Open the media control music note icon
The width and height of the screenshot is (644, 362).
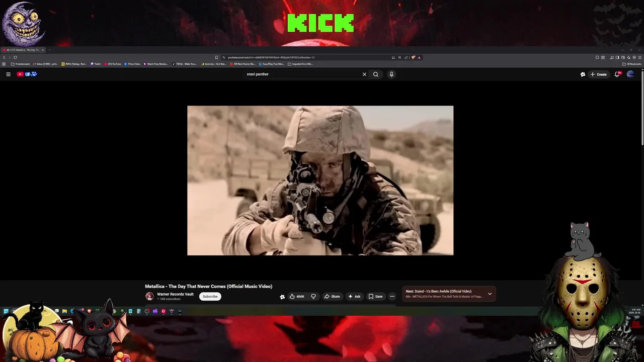click(612, 57)
